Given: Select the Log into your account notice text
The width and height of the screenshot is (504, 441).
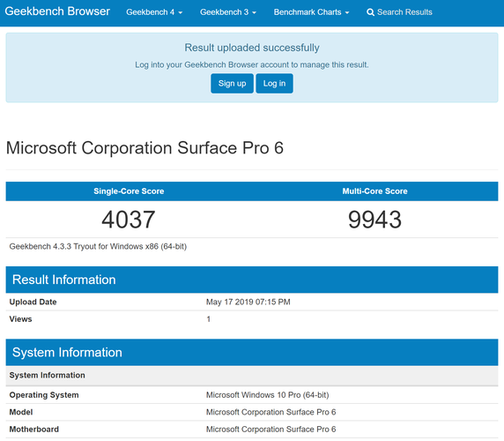Looking at the screenshot, I should 252,64.
